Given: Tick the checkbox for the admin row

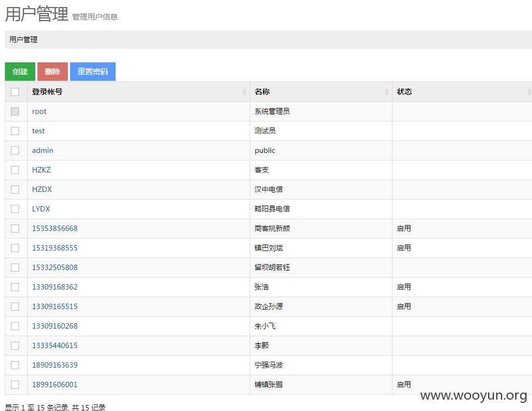Looking at the screenshot, I should click(15, 150).
